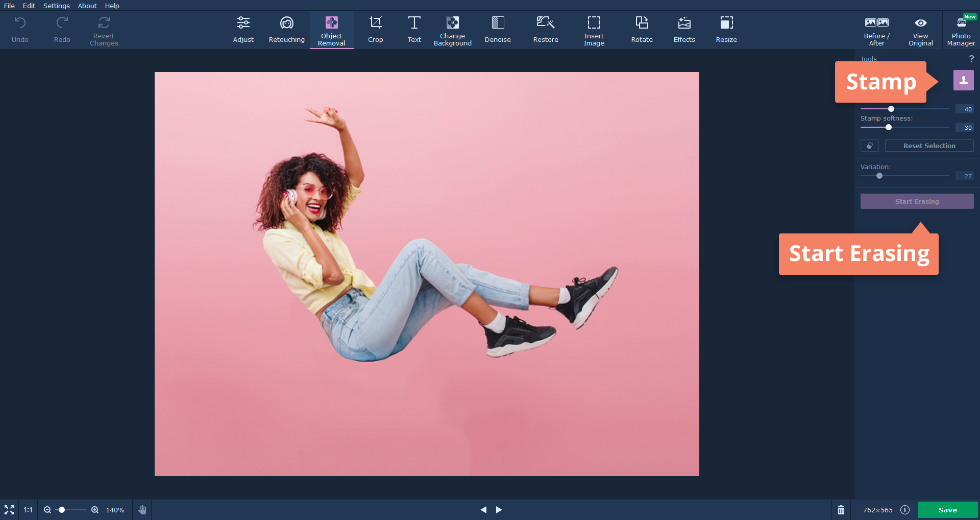Screen dimensions: 980x520
Task: Click the Reset Selection button
Action: (929, 146)
